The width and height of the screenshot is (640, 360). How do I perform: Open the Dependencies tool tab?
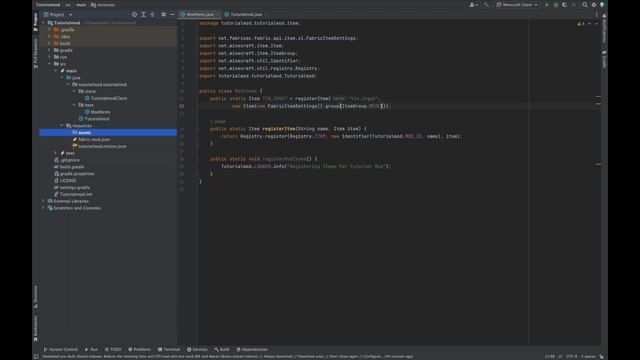point(252,349)
